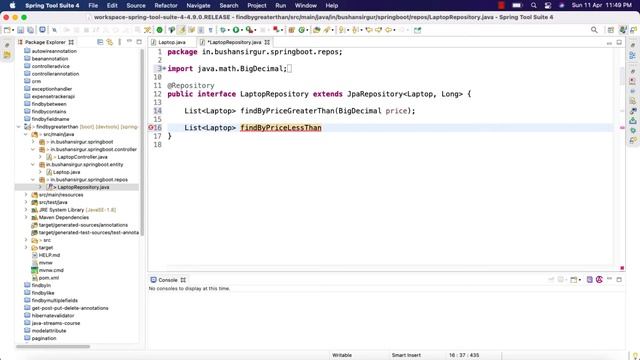Click the New wizard toolbar icon
The width and height of the screenshot is (640, 360).
[7, 30]
